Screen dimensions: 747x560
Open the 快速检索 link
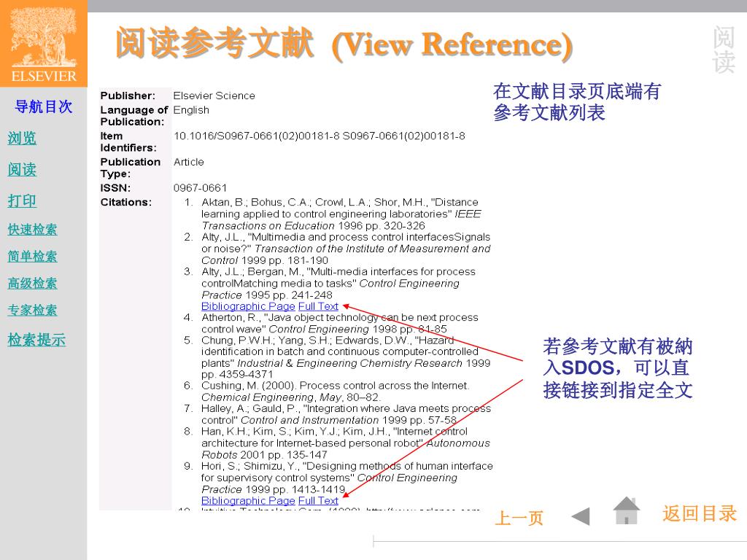[x=32, y=230]
